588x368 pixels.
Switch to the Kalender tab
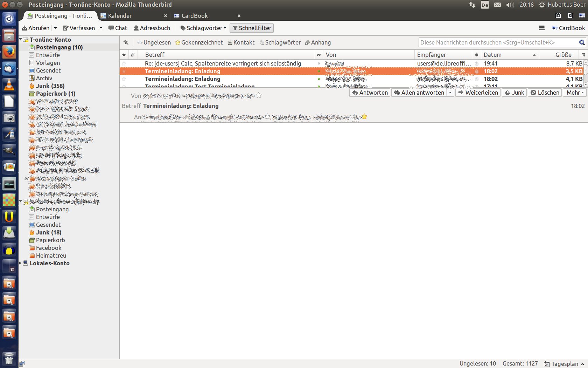point(120,16)
